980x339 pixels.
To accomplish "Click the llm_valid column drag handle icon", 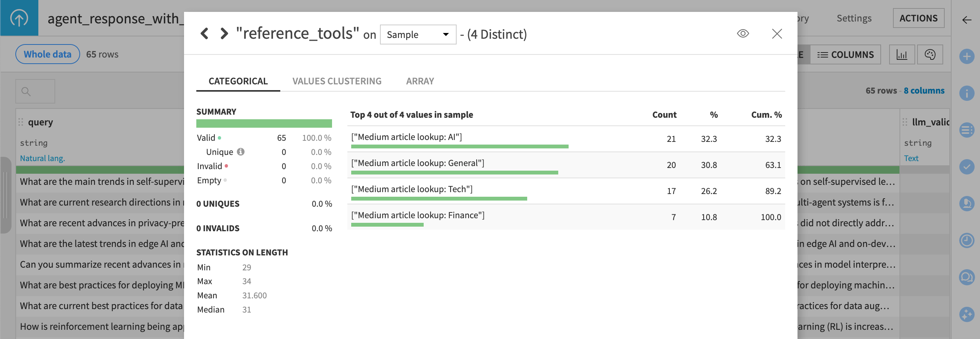I will (905, 122).
